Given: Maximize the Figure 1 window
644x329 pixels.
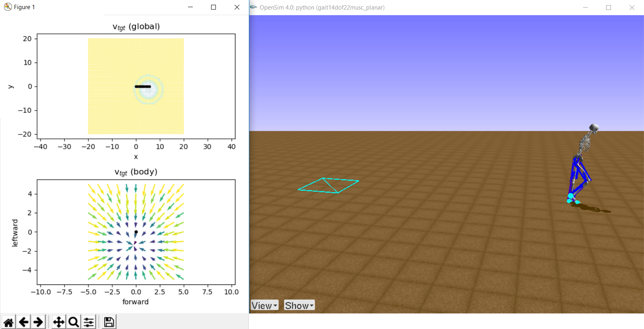Looking at the screenshot, I should point(213,7).
